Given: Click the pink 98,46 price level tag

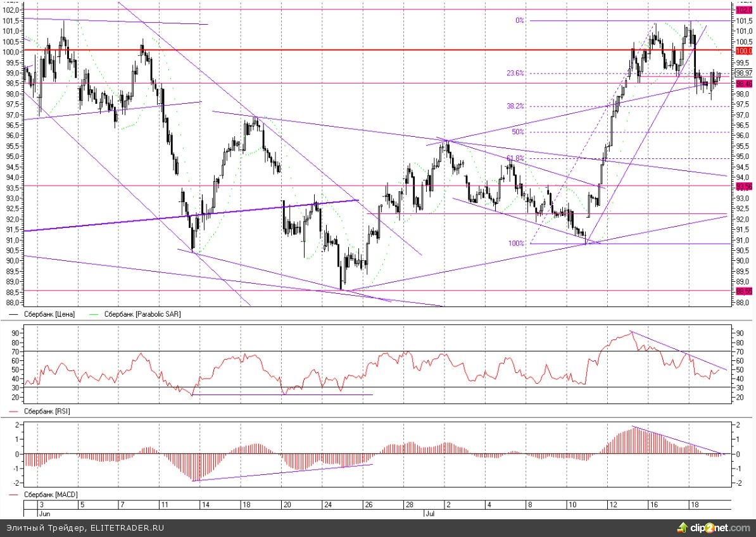Looking at the screenshot, I should click(x=743, y=84).
